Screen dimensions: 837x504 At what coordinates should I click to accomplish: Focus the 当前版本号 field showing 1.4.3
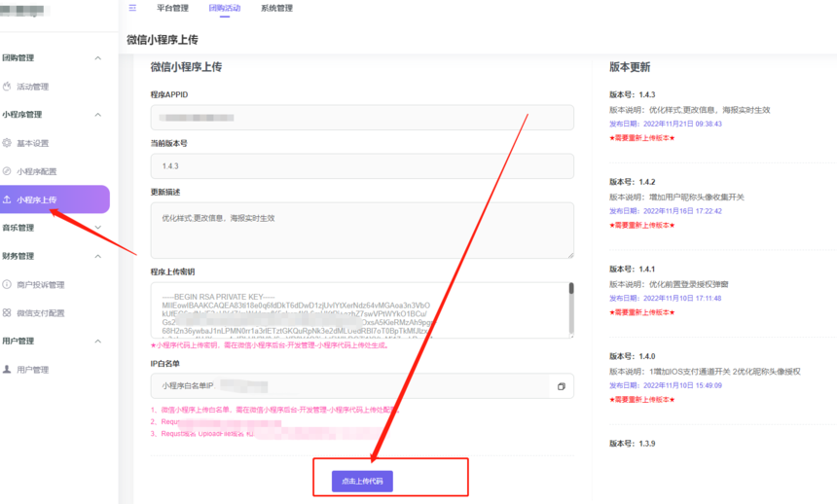click(x=362, y=166)
